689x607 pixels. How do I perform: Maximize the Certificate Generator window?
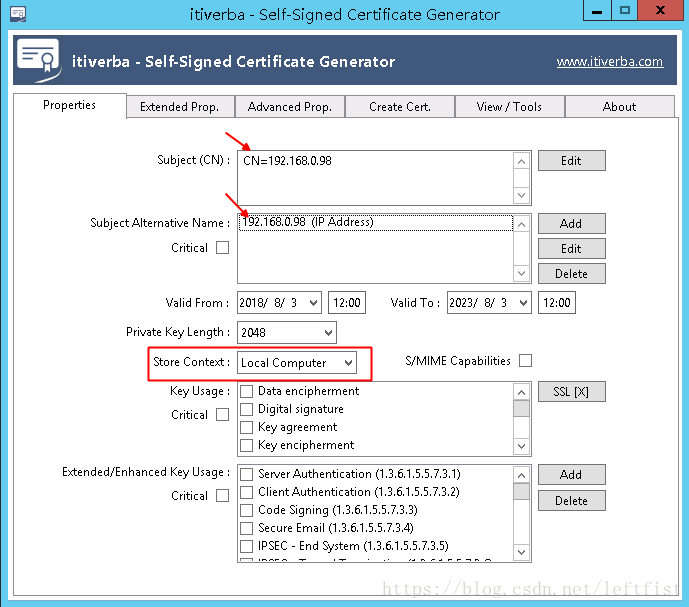click(624, 11)
